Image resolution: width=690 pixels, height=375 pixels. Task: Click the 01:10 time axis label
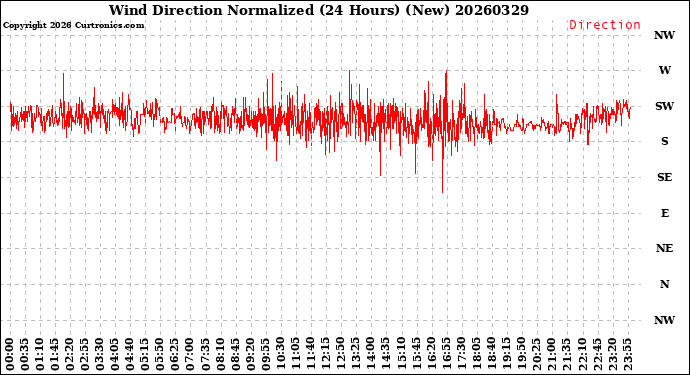(40, 354)
